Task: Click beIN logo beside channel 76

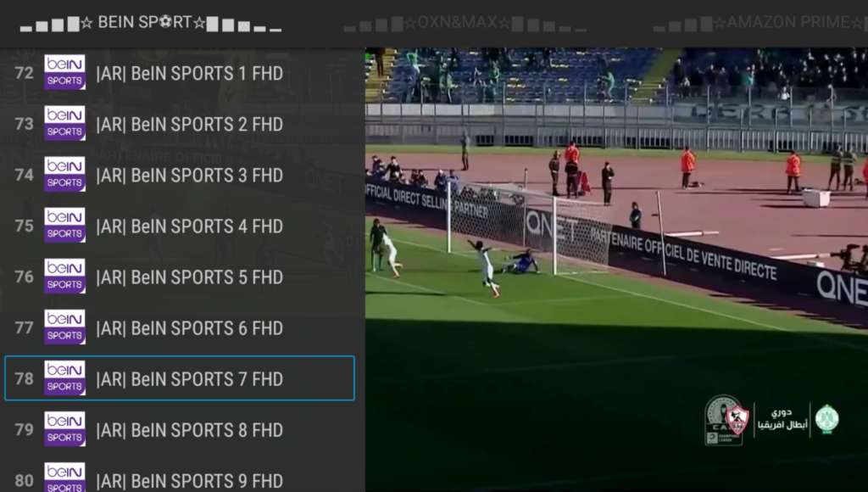Action: pos(64,276)
